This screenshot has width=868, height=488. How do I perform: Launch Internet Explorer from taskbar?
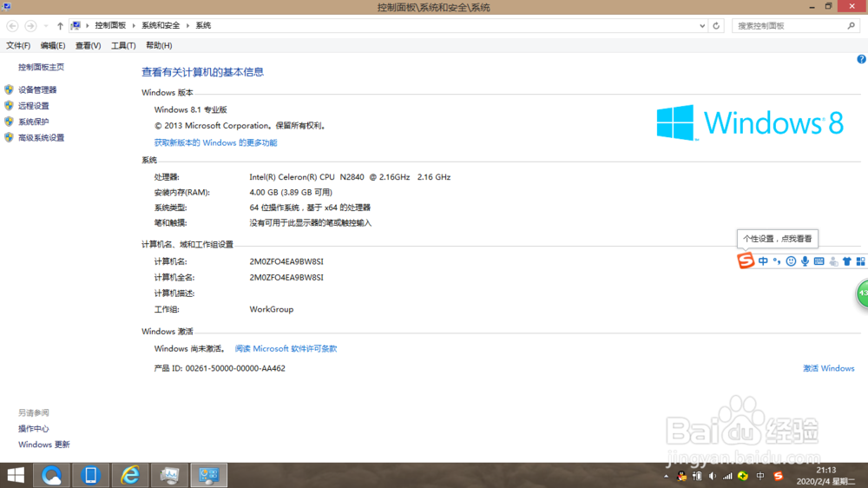point(130,475)
